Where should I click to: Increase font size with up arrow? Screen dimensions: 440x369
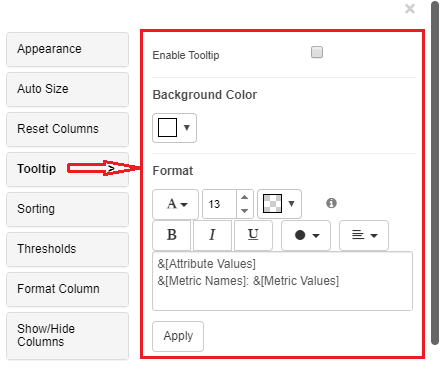pos(245,197)
